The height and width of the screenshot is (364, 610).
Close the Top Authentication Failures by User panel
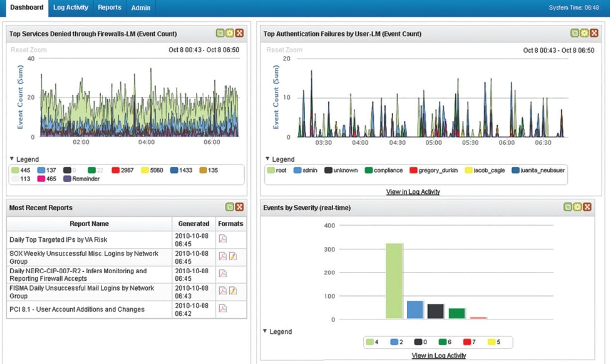[594, 33]
